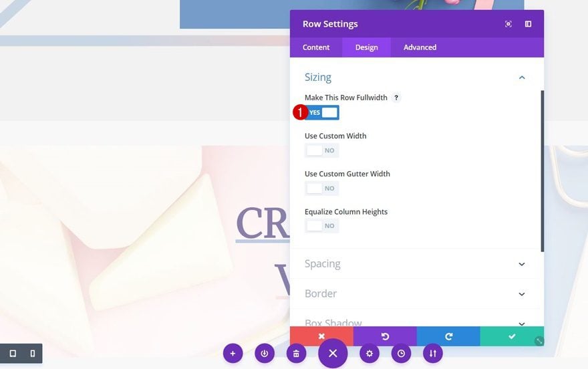Click the modal resize handle icon

(x=539, y=341)
